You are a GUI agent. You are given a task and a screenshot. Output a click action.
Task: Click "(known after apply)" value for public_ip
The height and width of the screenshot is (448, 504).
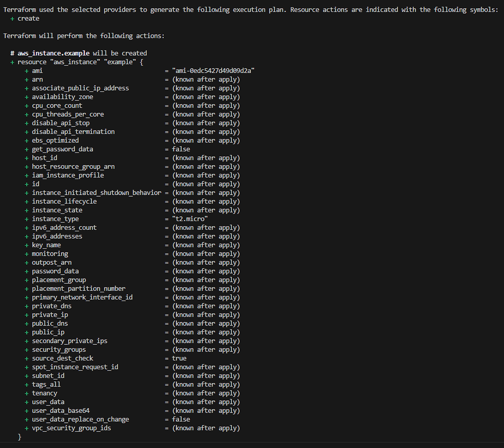click(x=206, y=332)
